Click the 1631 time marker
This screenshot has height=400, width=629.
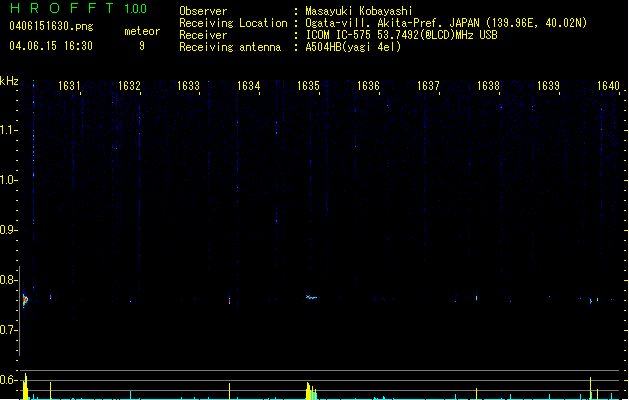(69, 86)
